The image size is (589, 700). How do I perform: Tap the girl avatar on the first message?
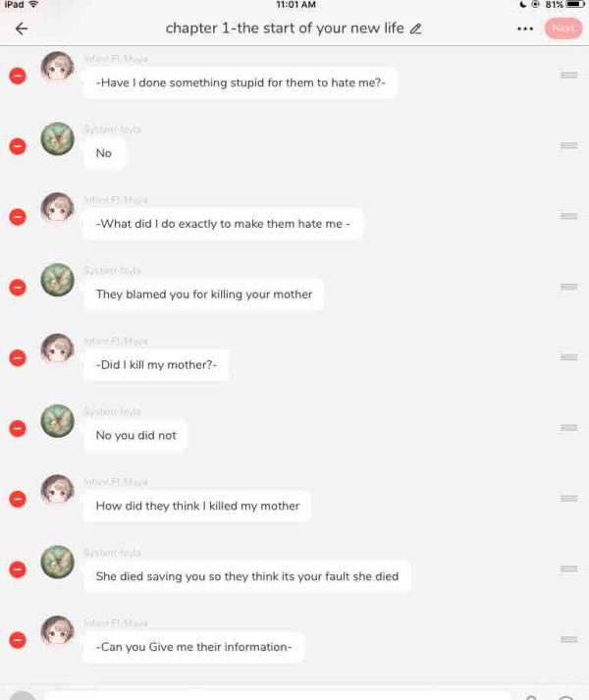[x=58, y=68]
